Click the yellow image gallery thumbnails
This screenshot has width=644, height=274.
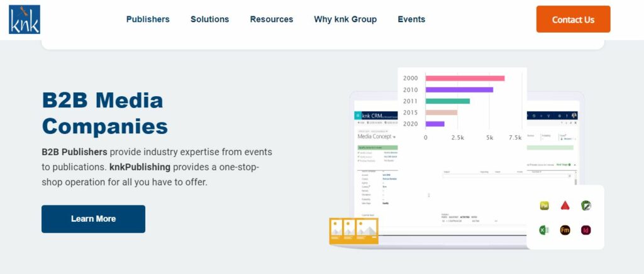[x=353, y=231]
